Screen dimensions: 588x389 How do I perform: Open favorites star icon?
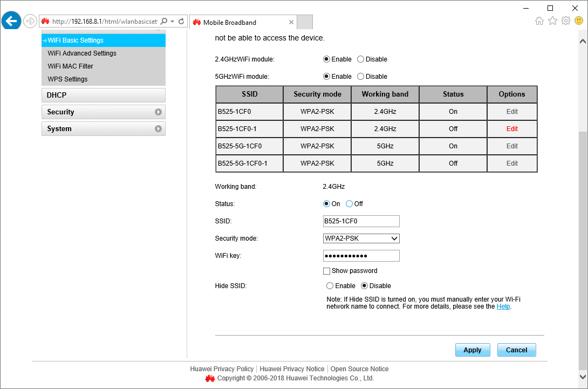click(x=552, y=21)
